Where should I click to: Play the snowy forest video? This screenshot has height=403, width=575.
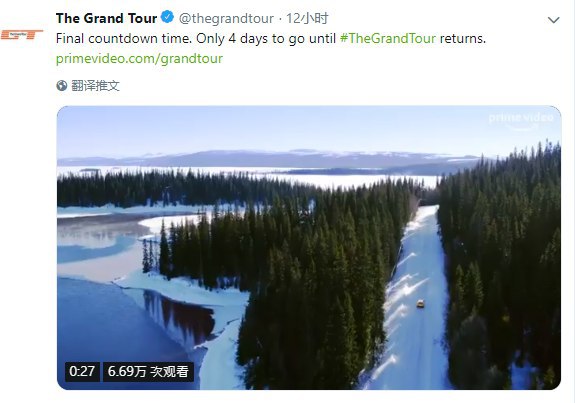309,248
